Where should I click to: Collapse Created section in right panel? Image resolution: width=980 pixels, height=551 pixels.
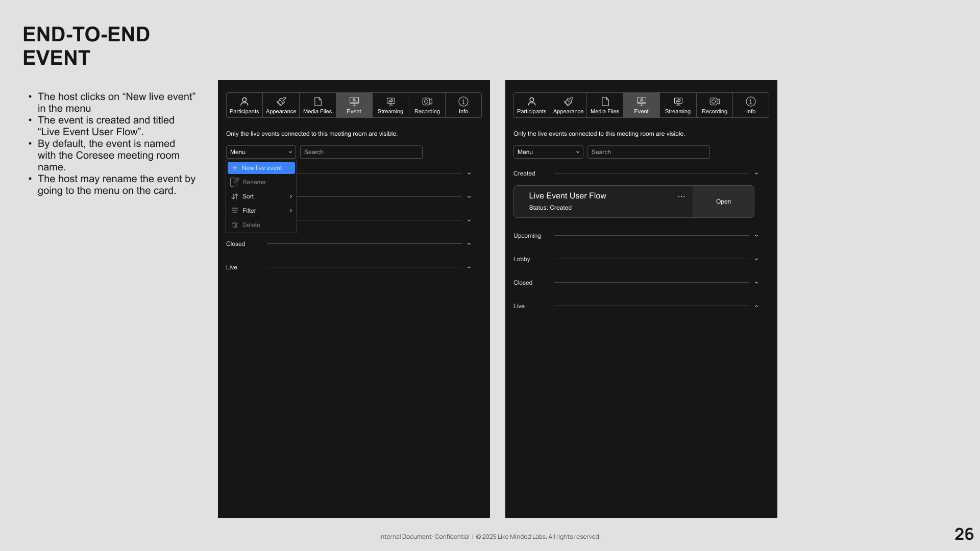click(756, 173)
